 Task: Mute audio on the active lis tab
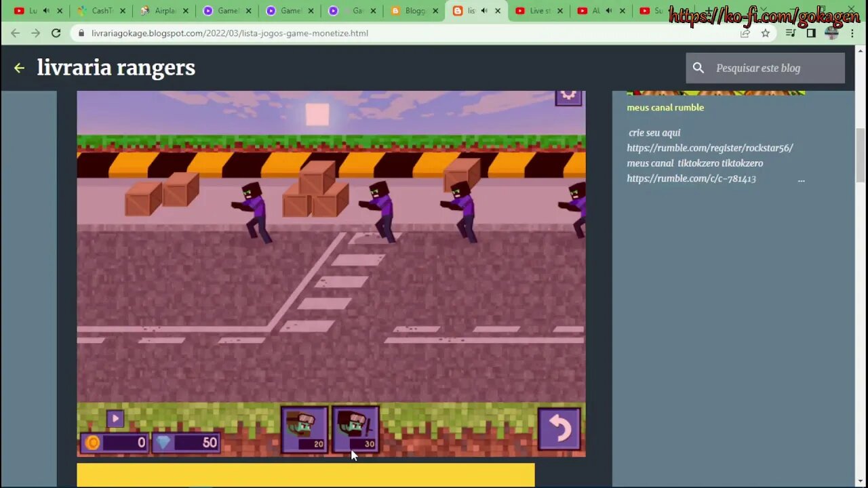[484, 11]
